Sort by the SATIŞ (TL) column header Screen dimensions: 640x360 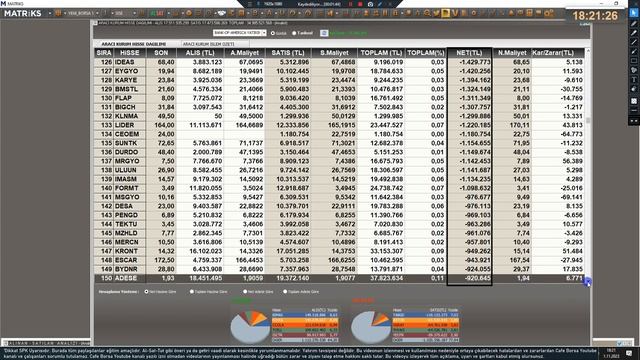tap(288, 53)
